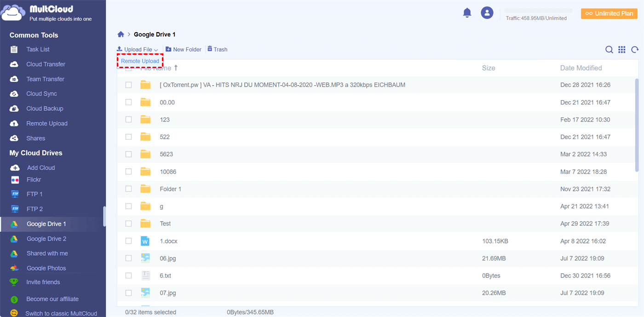Click the Flickr icon

tap(15, 180)
